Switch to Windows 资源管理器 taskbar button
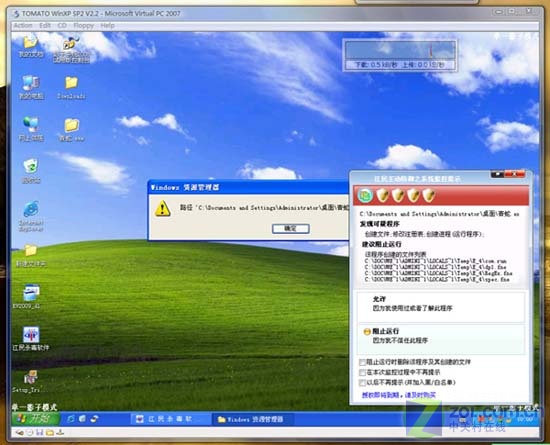 pos(253,419)
